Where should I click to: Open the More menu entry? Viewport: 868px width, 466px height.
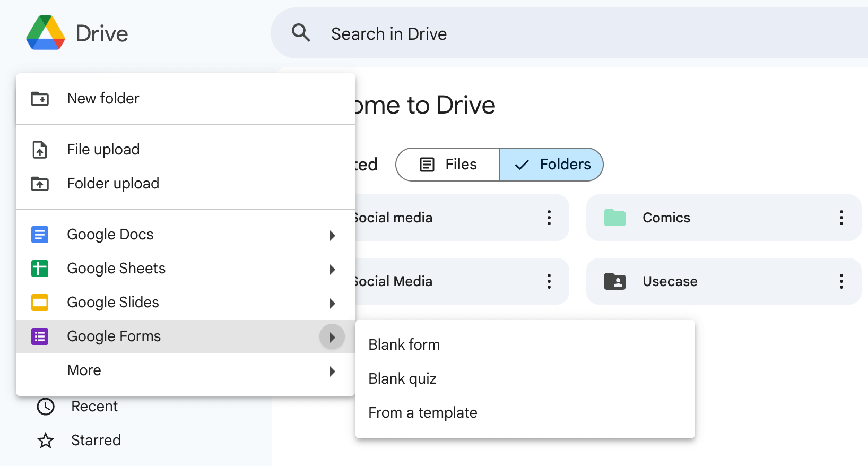pyautogui.click(x=186, y=370)
